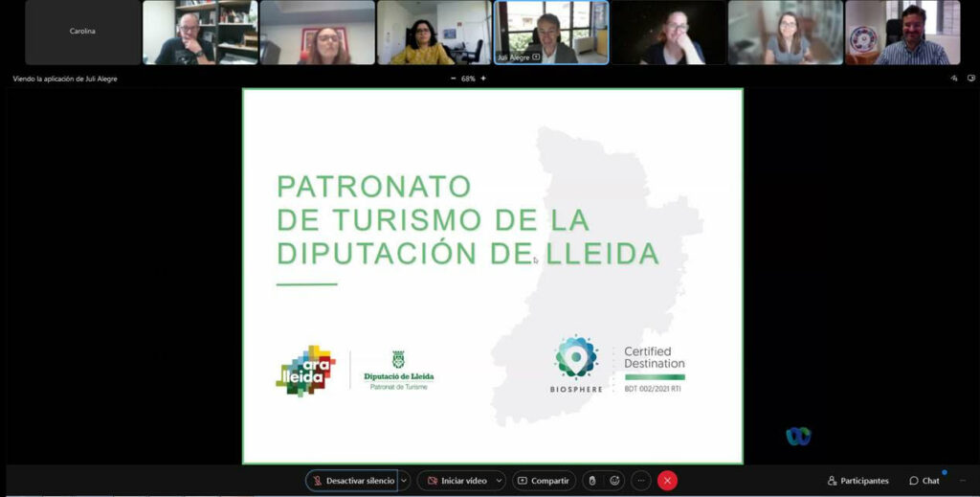980x497 pixels.
Task: Open more options three-dot button
Action: tap(640, 481)
